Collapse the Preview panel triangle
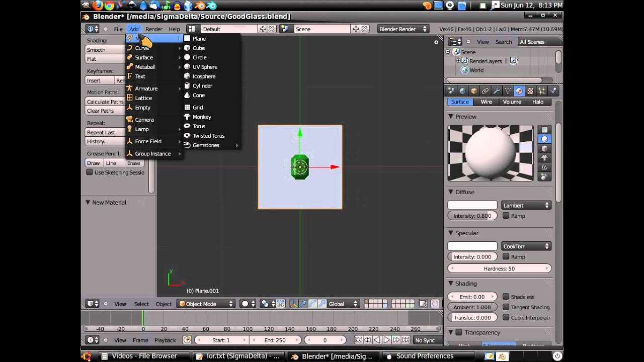Viewport: 644px width, 362px height. [451, 117]
